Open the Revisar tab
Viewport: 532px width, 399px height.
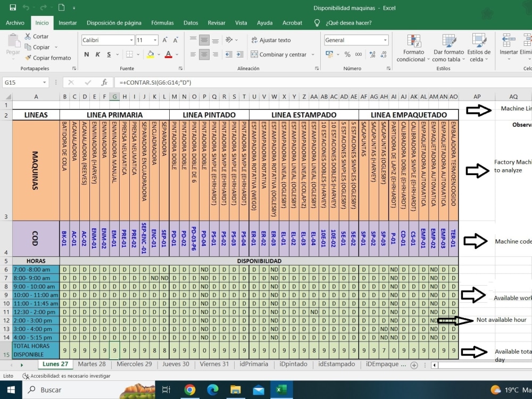pyautogui.click(x=217, y=23)
